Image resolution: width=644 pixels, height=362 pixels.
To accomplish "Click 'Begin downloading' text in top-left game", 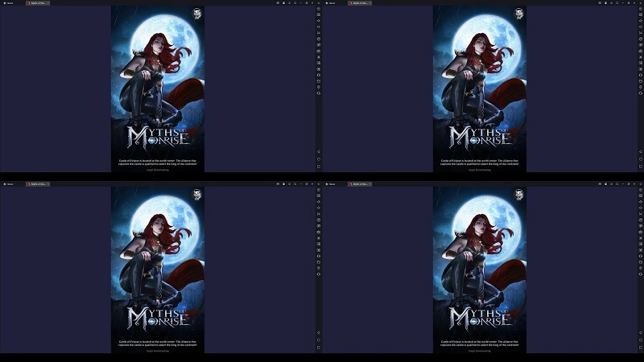I will [x=158, y=170].
